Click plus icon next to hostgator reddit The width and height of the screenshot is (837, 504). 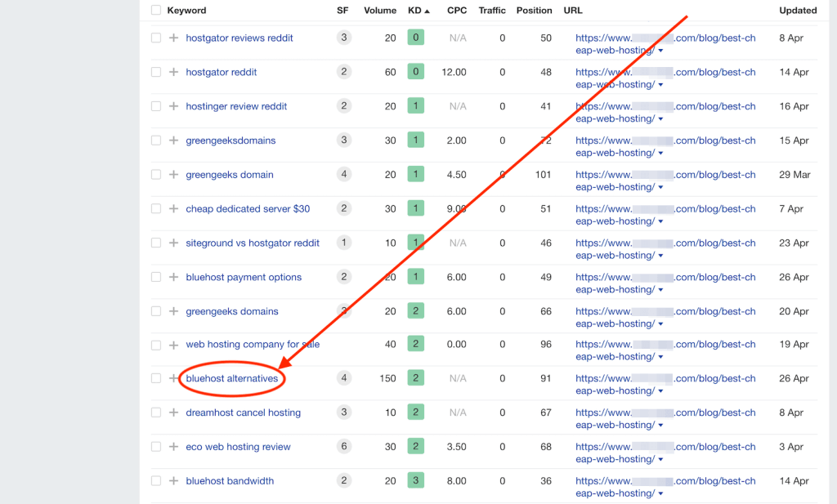[173, 72]
